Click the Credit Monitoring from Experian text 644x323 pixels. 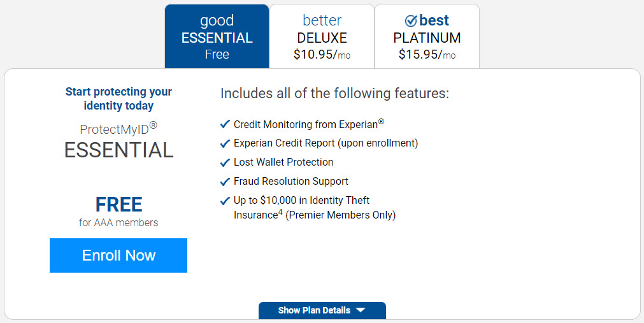pos(309,124)
